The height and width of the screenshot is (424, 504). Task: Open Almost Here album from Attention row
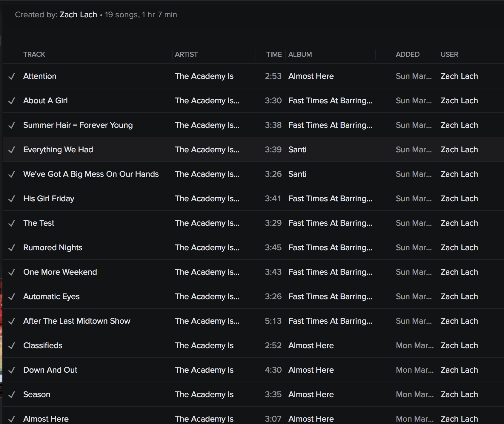[311, 76]
